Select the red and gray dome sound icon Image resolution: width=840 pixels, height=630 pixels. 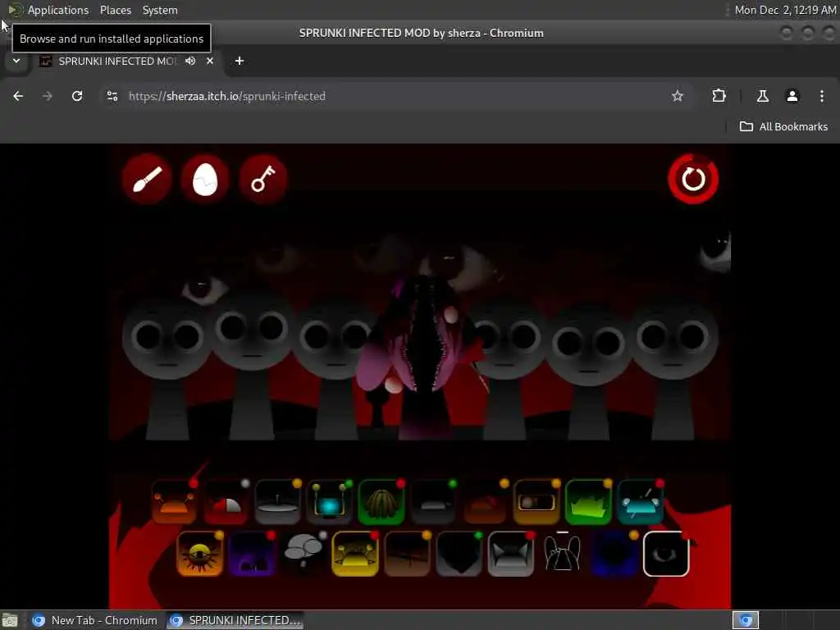(226, 502)
